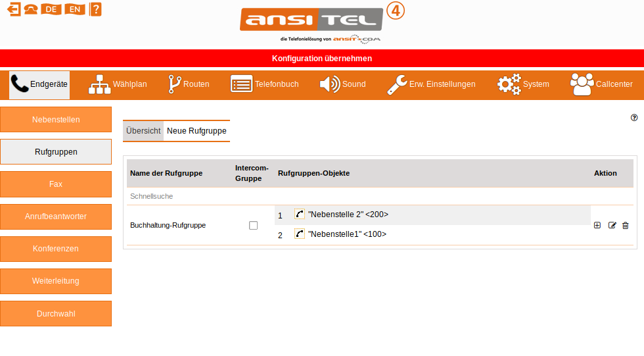644x356 pixels.
Task: Switch to the Neue Rufgruppe tab
Action: 196,131
